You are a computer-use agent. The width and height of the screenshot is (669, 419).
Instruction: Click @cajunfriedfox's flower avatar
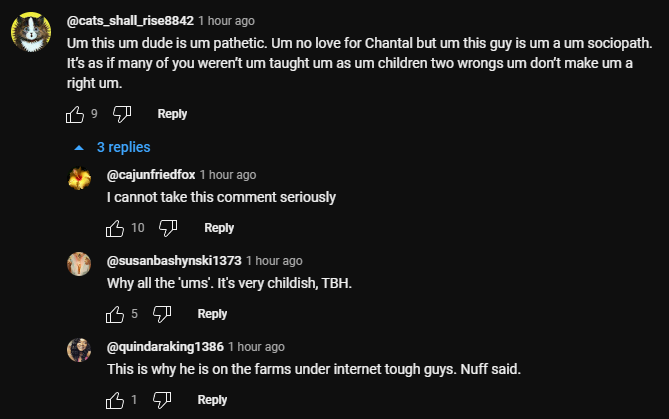tap(80, 179)
